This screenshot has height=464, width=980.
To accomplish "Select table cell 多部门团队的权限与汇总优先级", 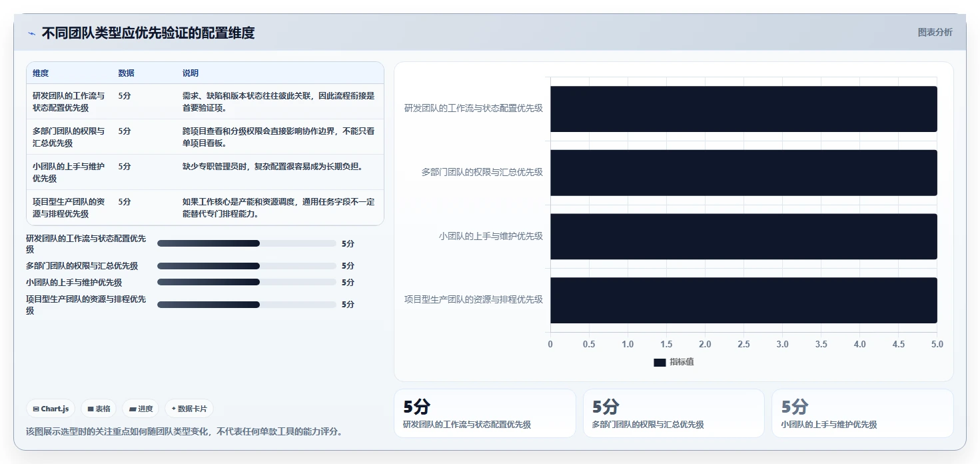I will click(x=69, y=137).
